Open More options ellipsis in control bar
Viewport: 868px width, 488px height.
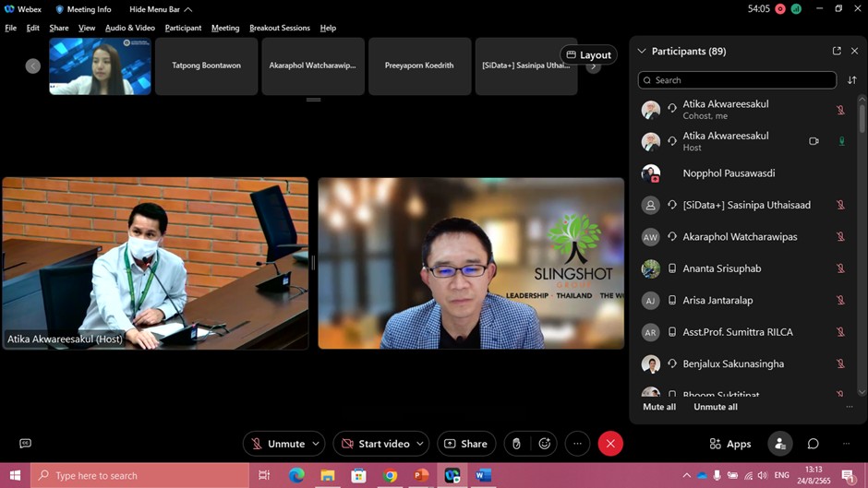tap(577, 444)
